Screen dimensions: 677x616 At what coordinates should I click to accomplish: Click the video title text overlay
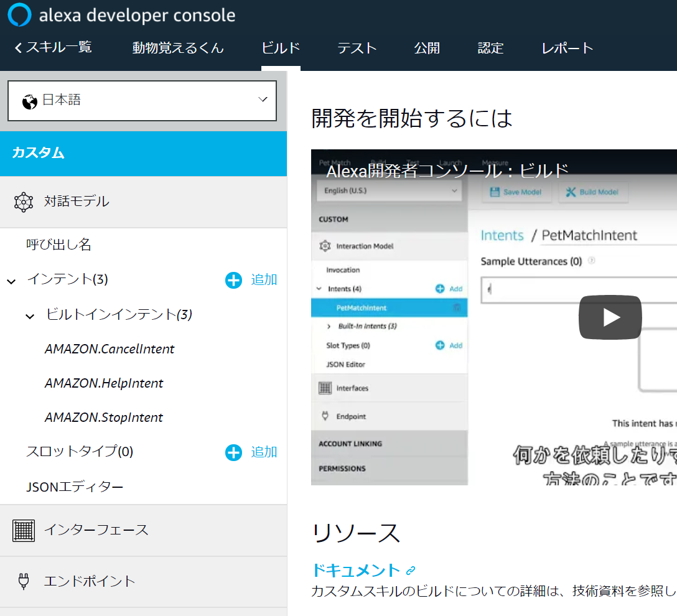click(x=447, y=170)
